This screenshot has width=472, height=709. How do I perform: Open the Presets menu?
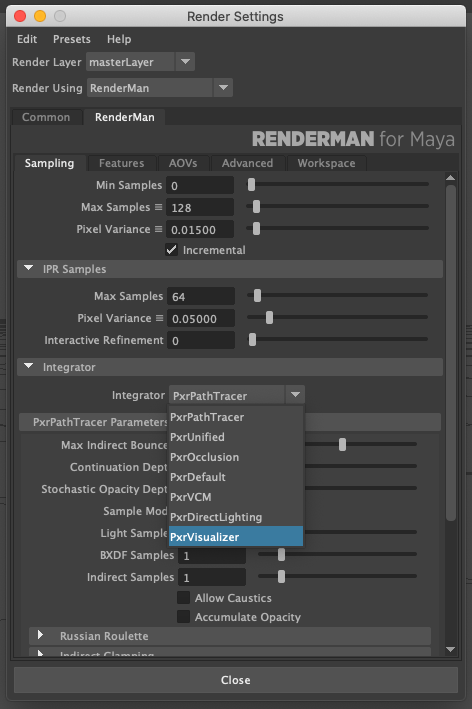tap(71, 39)
